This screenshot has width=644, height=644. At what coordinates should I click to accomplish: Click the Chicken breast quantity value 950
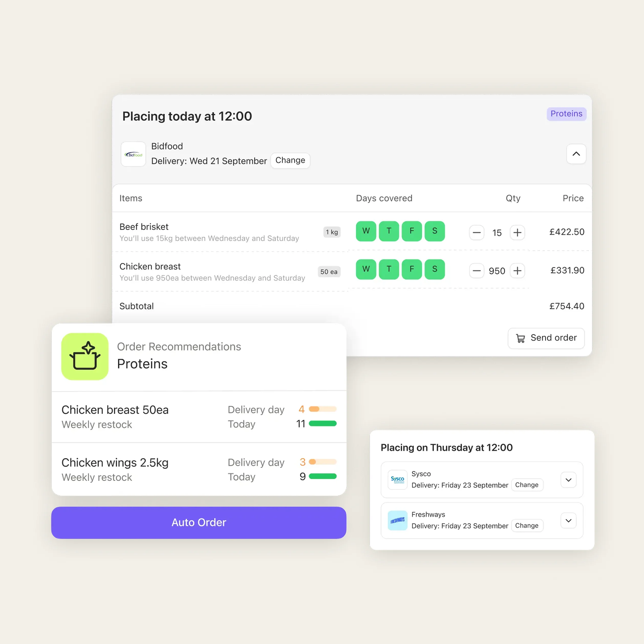(497, 271)
